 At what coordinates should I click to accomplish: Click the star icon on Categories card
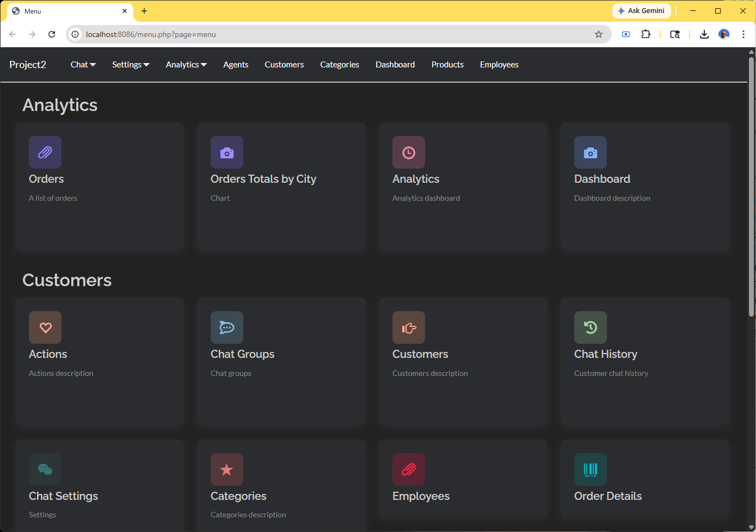(227, 469)
